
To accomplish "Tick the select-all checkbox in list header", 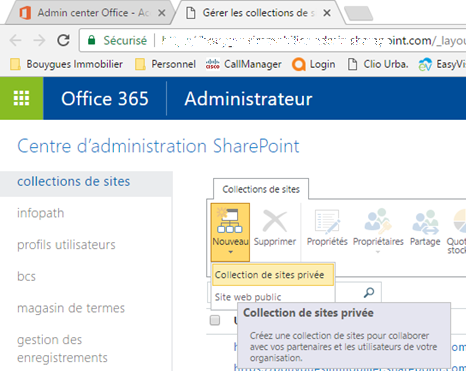I will (x=215, y=320).
